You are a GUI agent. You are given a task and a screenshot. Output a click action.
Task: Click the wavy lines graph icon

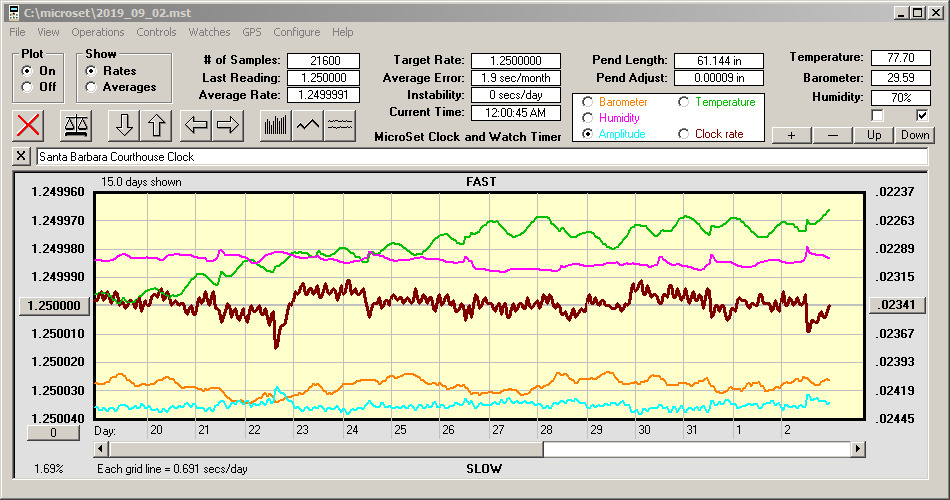[339, 125]
